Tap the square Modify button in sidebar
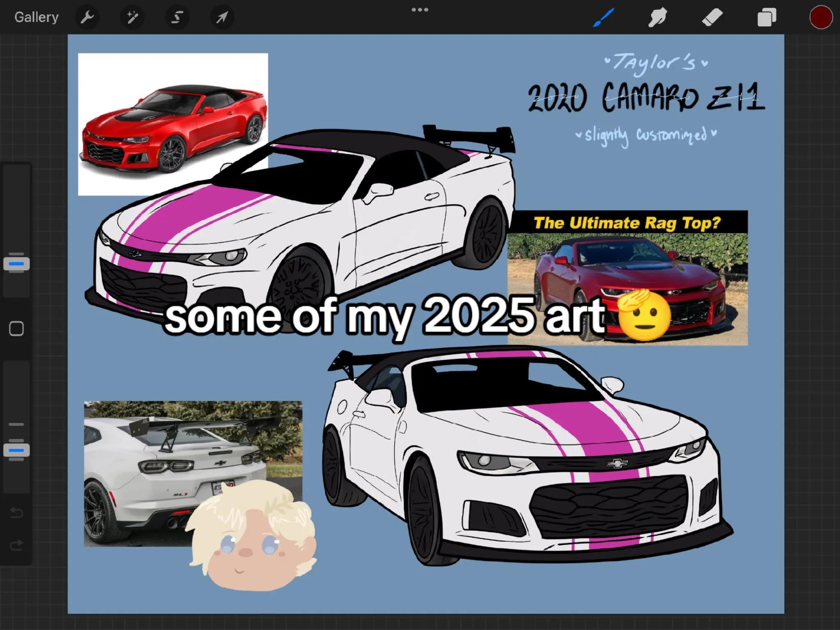This screenshot has height=630, width=840. [x=16, y=329]
